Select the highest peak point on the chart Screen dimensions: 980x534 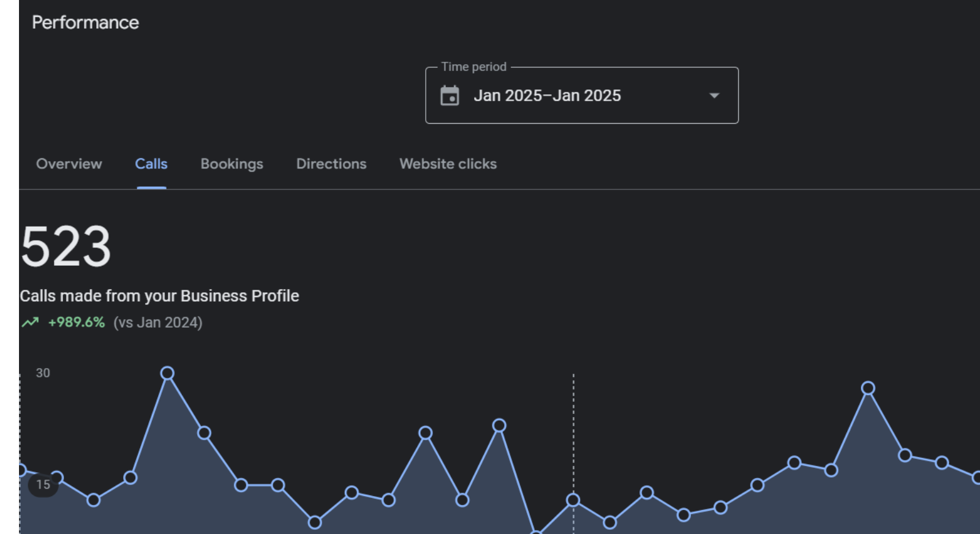pyautogui.click(x=167, y=373)
